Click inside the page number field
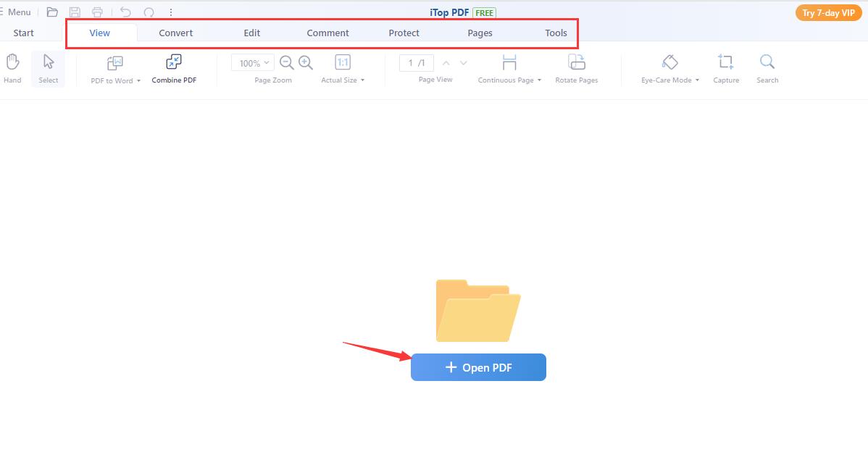Screen dimensions: 868x452 [415, 63]
